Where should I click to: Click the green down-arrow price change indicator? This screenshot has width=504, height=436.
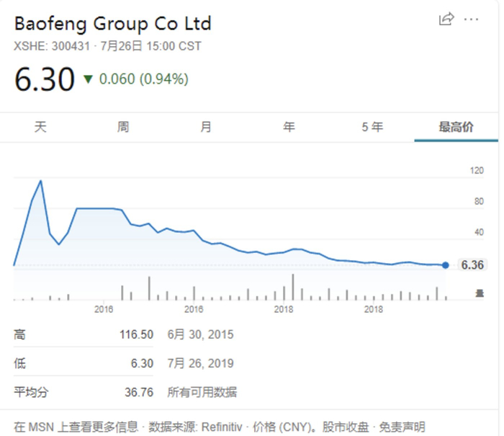coord(88,79)
